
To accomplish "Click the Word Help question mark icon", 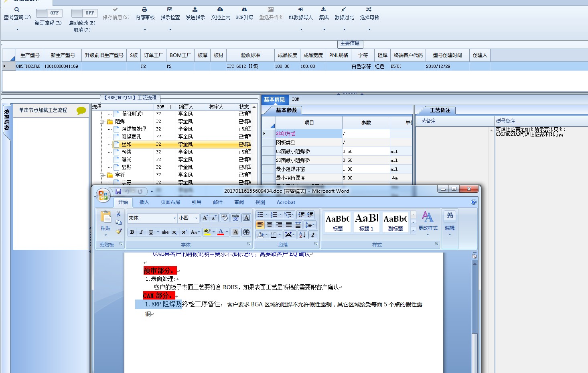I will click(474, 202).
